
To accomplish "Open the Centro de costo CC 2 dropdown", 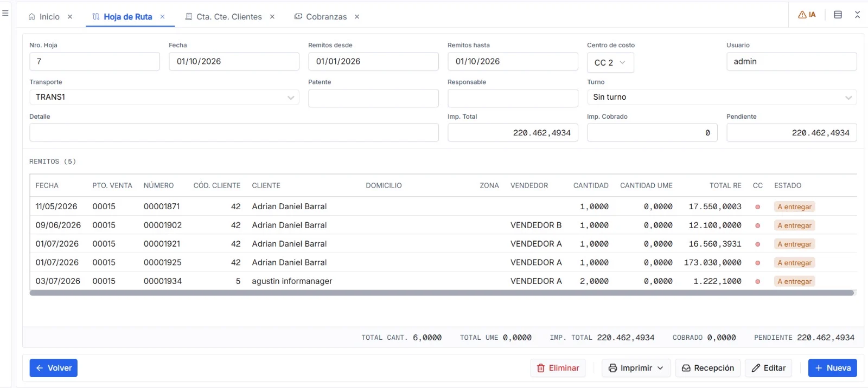I will click(610, 62).
